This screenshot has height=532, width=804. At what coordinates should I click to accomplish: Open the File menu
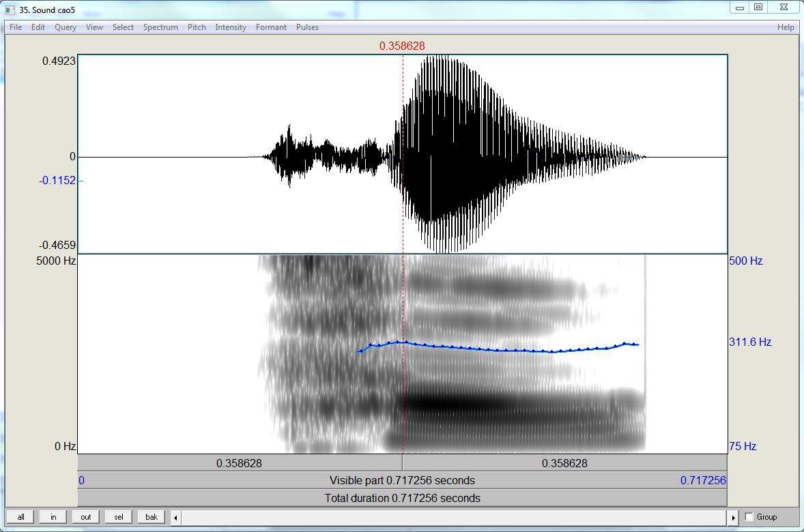point(16,27)
